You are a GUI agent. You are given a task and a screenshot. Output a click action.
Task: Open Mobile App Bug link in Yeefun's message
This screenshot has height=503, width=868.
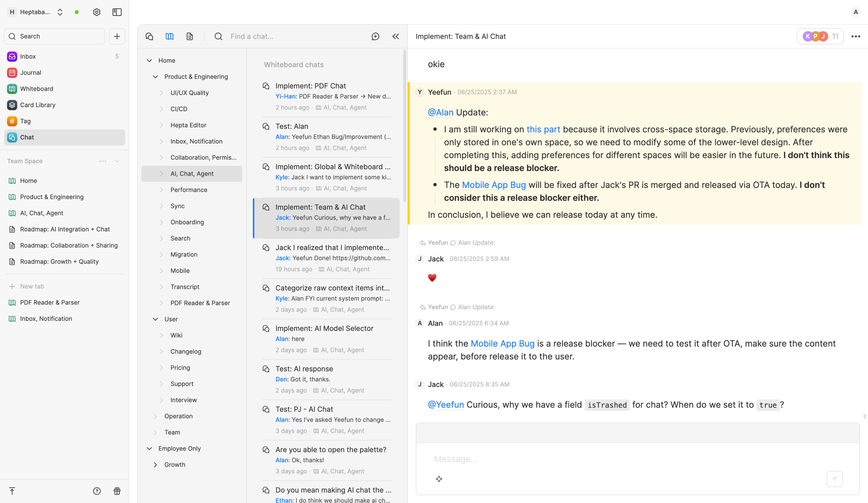[x=494, y=185]
